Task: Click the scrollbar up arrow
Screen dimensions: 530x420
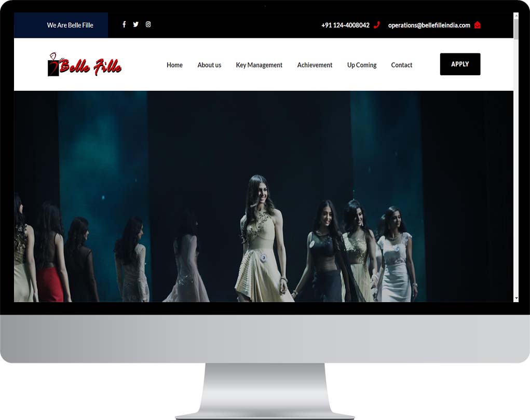Action: point(516,16)
